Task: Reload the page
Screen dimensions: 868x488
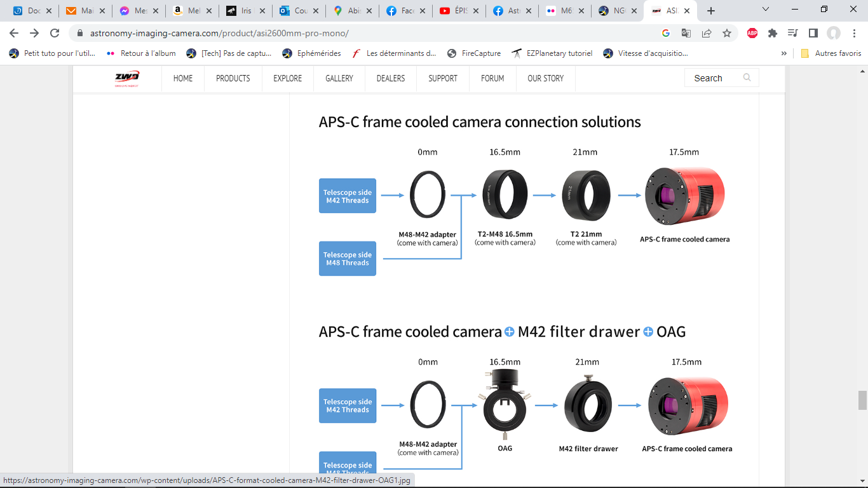Action: [x=55, y=33]
